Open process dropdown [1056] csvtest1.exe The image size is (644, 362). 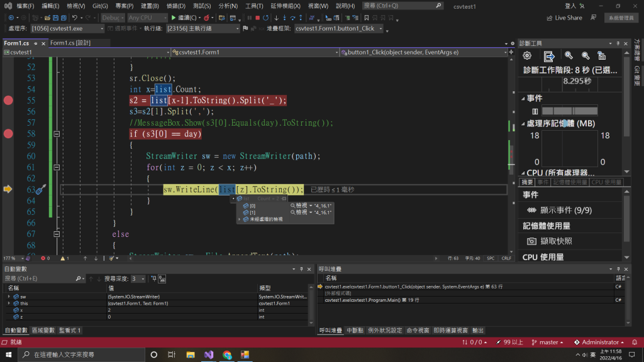tap(67, 29)
